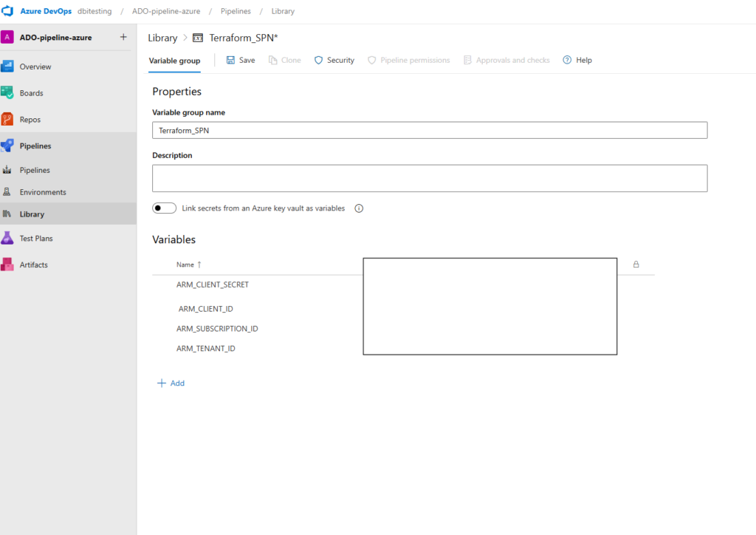756x535 pixels.
Task: Click the lock icon in Variables header
Action: (636, 265)
